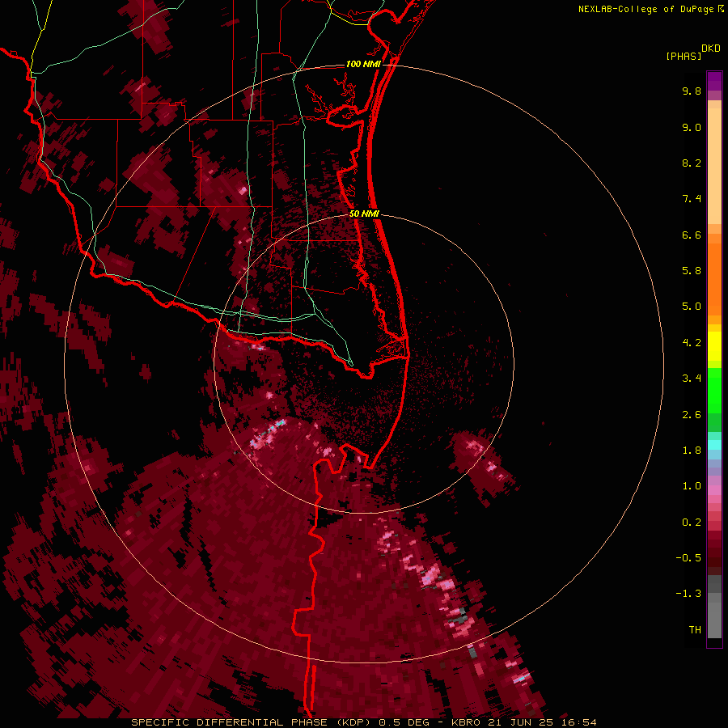Click the 5.0 scale label
This screenshot has height=728, width=728.
[692, 307]
